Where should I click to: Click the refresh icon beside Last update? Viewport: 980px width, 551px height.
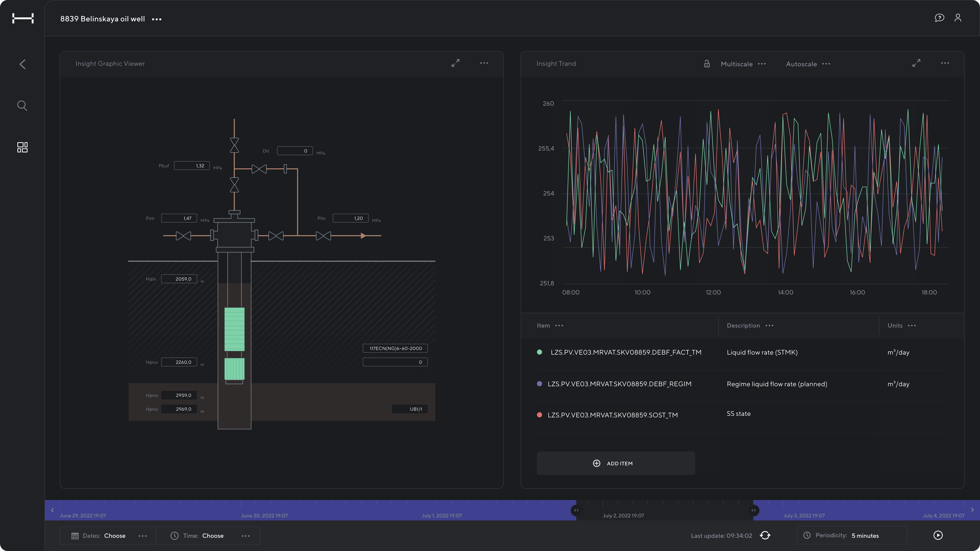(765, 535)
